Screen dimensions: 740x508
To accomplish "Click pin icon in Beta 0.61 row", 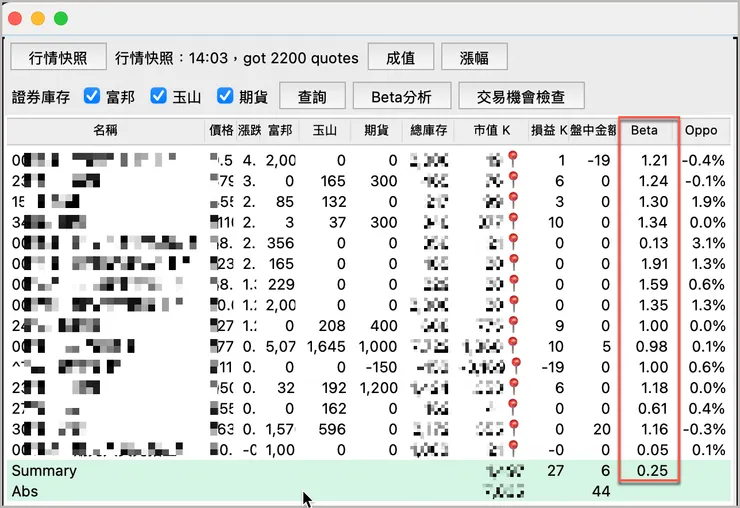I will pyautogui.click(x=513, y=408).
